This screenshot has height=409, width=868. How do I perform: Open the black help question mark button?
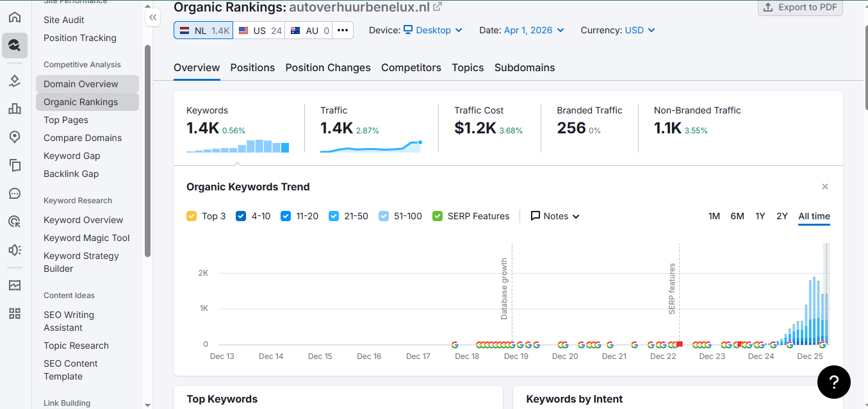(834, 383)
